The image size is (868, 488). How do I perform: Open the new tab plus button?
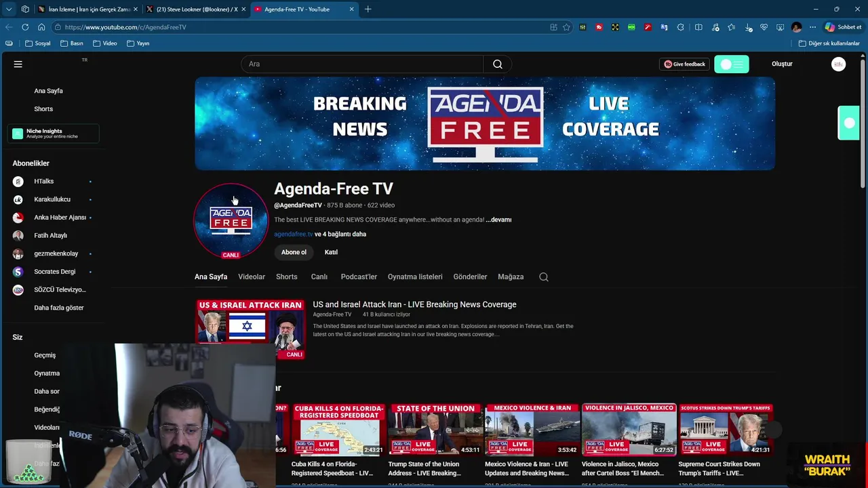tap(368, 9)
